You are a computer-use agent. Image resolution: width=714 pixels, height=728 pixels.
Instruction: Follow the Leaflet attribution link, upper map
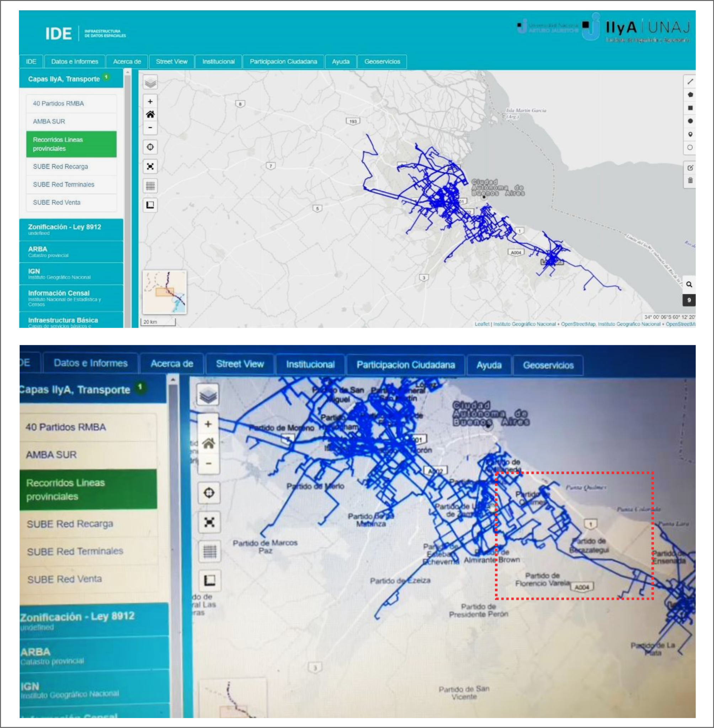click(x=482, y=324)
